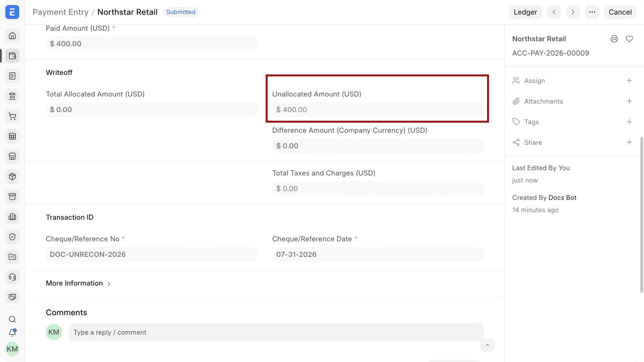The height and width of the screenshot is (362, 644).
Task: Go to next document arrow
Action: click(x=573, y=12)
